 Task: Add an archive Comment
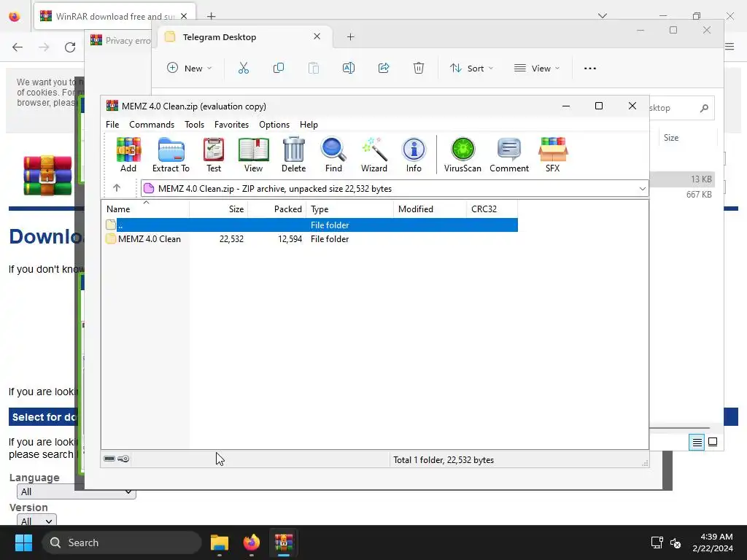[x=509, y=155]
